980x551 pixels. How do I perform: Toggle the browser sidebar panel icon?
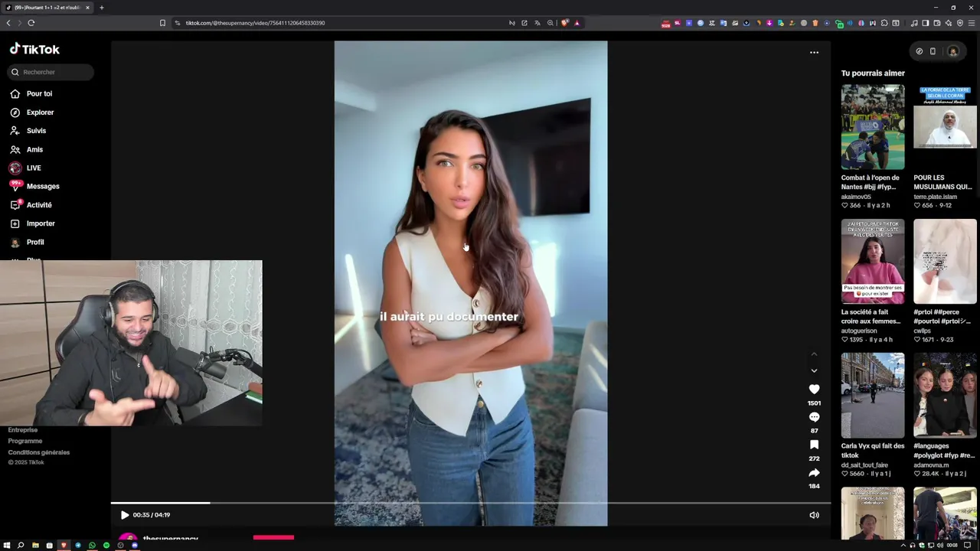(925, 23)
